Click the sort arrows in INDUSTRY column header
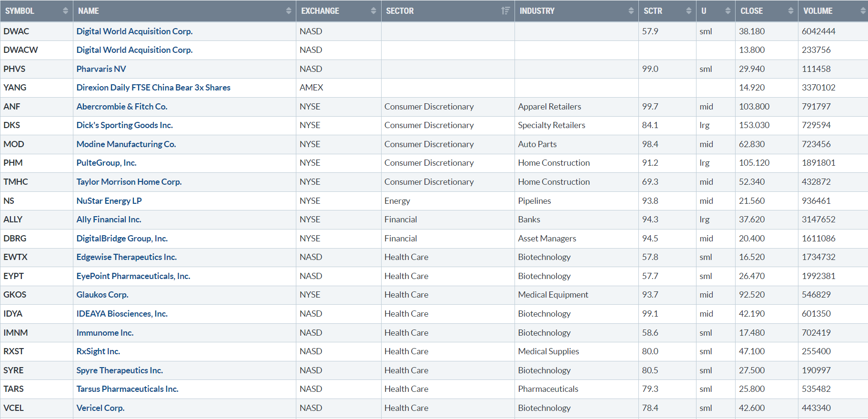Image resolution: width=868 pixels, height=419 pixels. click(x=631, y=11)
